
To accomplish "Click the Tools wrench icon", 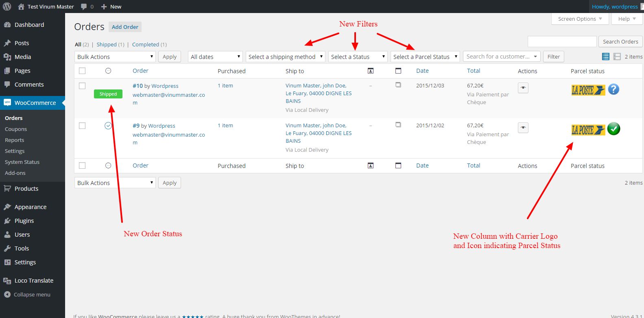I will (x=7, y=248).
